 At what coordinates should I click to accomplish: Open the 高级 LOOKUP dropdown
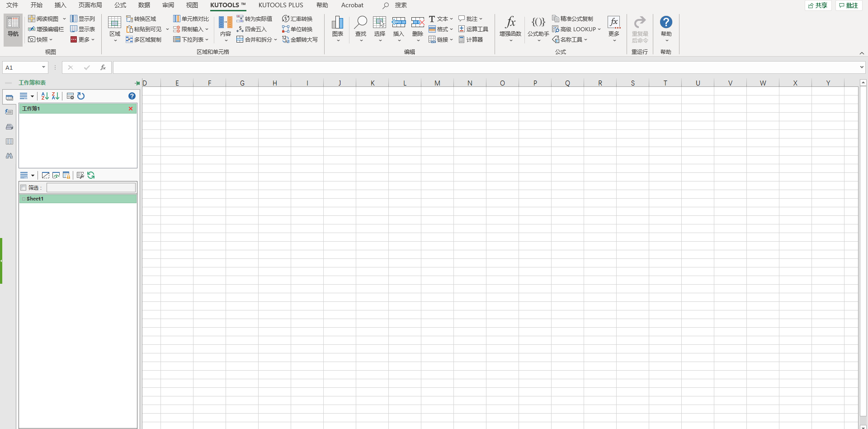point(576,29)
